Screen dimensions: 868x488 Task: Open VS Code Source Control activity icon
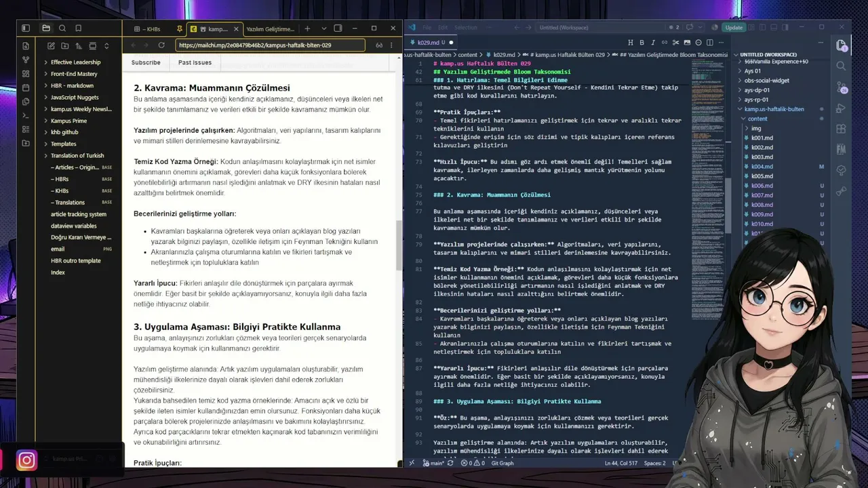tap(842, 87)
